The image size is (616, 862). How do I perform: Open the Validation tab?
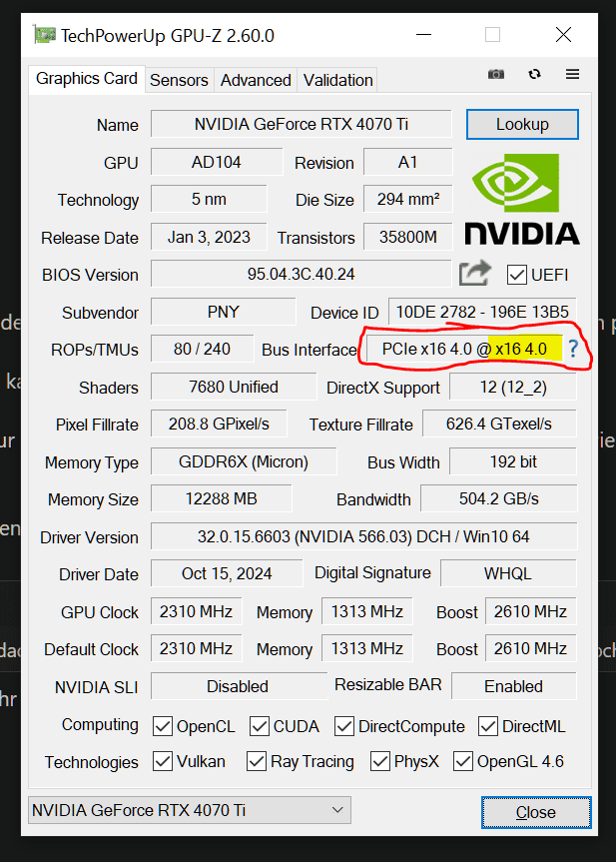click(337, 80)
